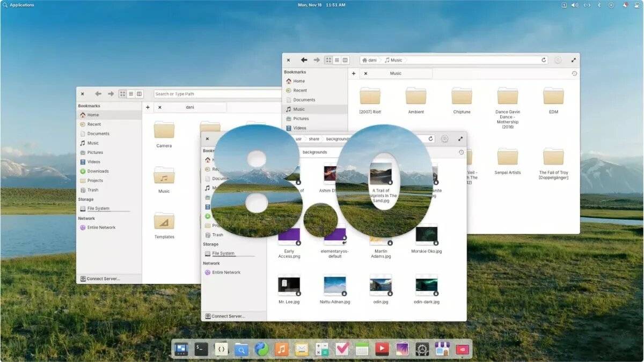The image size is (644, 362).
Task: Launch Terminal from the dock
Action: point(201,349)
